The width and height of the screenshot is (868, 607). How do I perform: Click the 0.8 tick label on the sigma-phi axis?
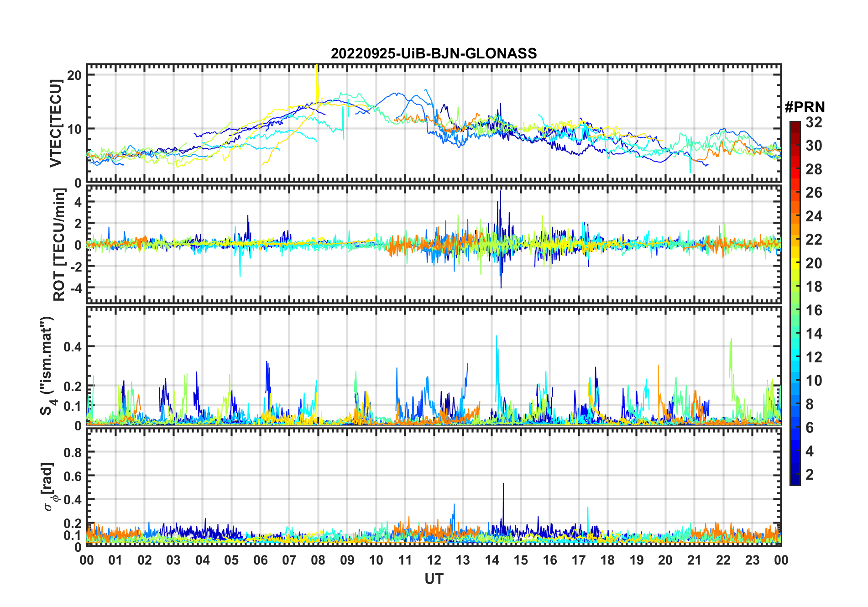(x=73, y=452)
